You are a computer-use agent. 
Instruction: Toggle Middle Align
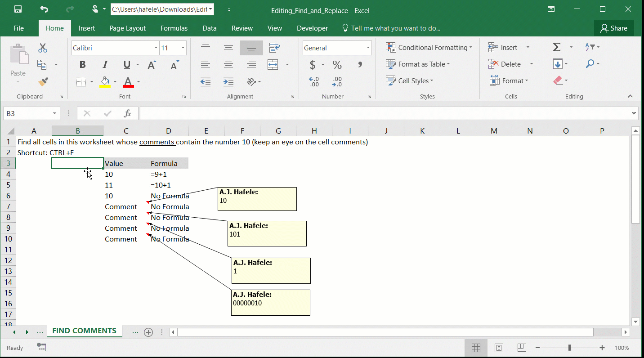228,48
